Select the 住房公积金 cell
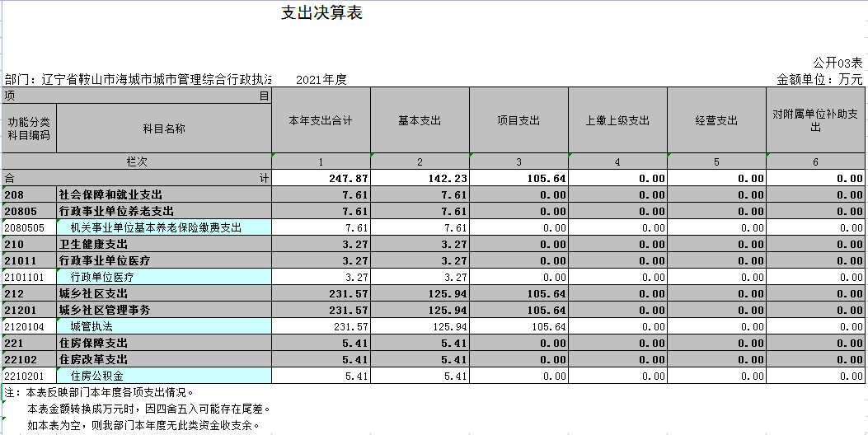868x435 pixels. (x=164, y=376)
